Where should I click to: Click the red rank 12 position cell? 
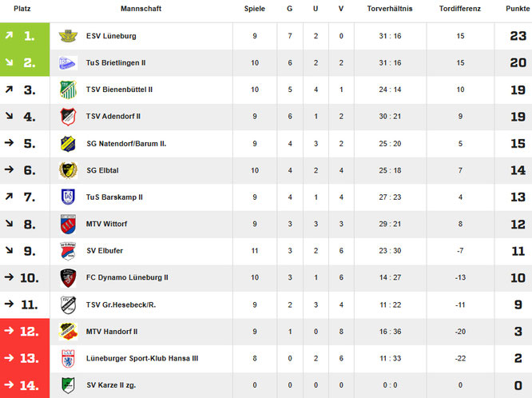point(25,332)
